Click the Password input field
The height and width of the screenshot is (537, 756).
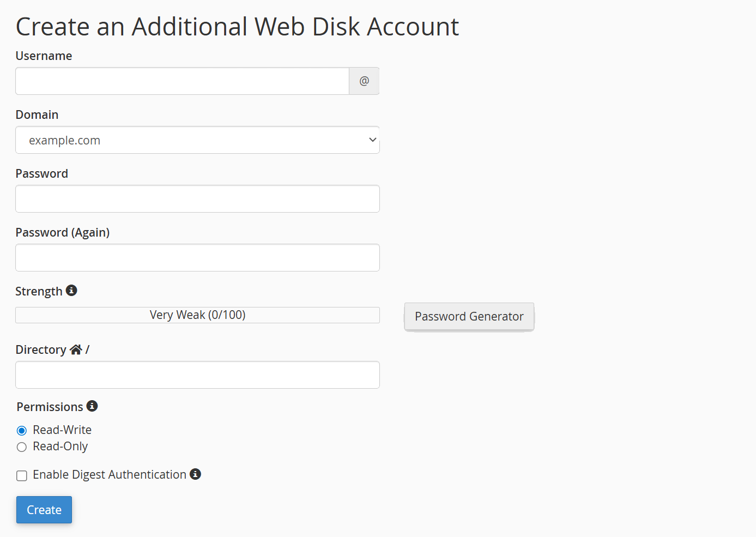[x=197, y=198]
